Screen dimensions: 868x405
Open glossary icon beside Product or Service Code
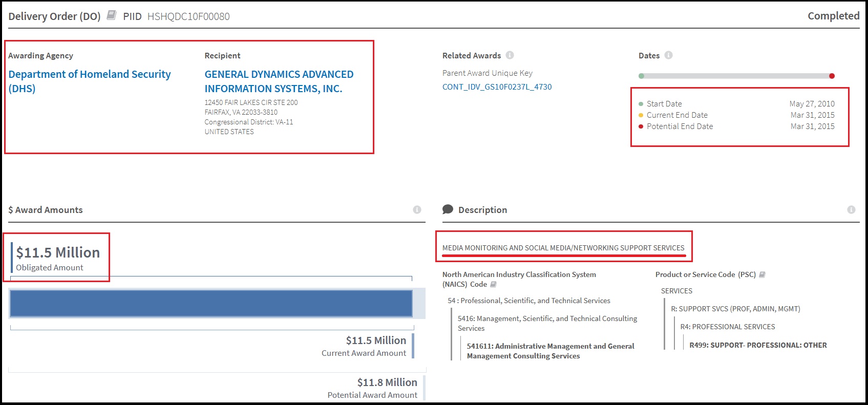tap(762, 274)
